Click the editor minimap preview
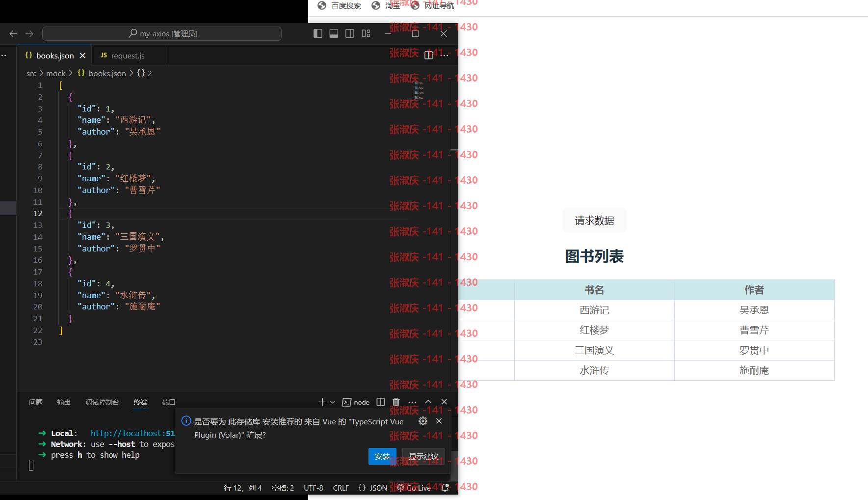 419,90
